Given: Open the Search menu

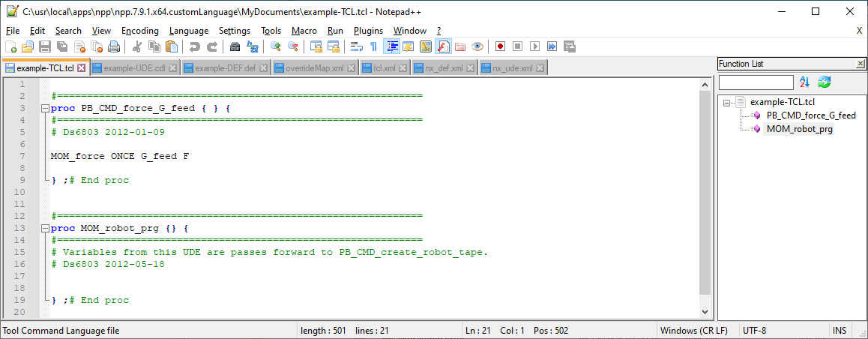Looking at the screenshot, I should click(68, 31).
